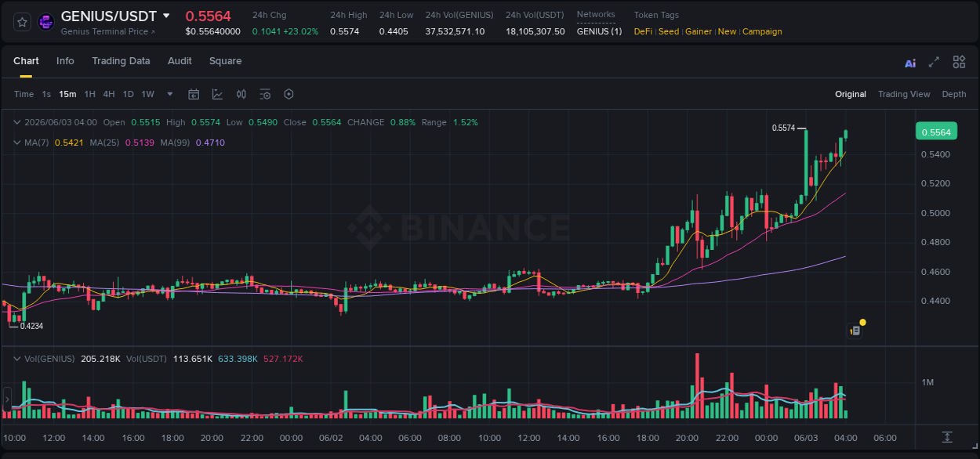Viewport: 980px width, 459px height.
Task: Click the GENIUS (1) network entry
Action: point(599,31)
